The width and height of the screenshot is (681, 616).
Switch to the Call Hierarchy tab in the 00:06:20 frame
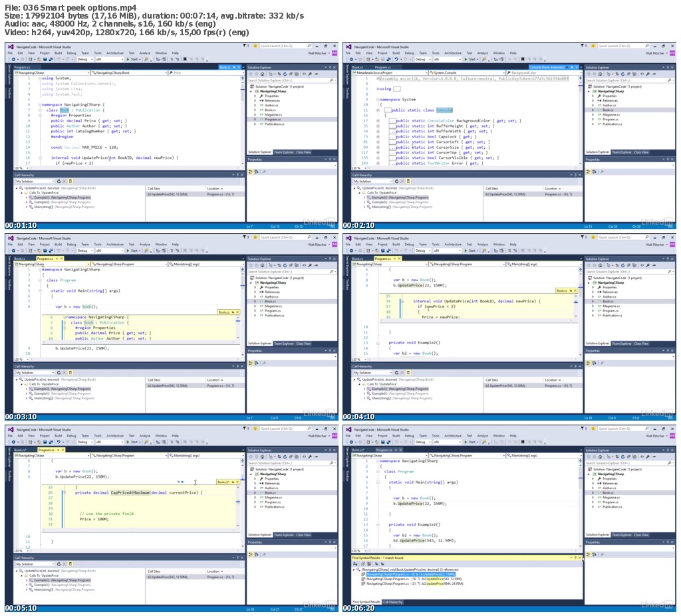point(393,601)
